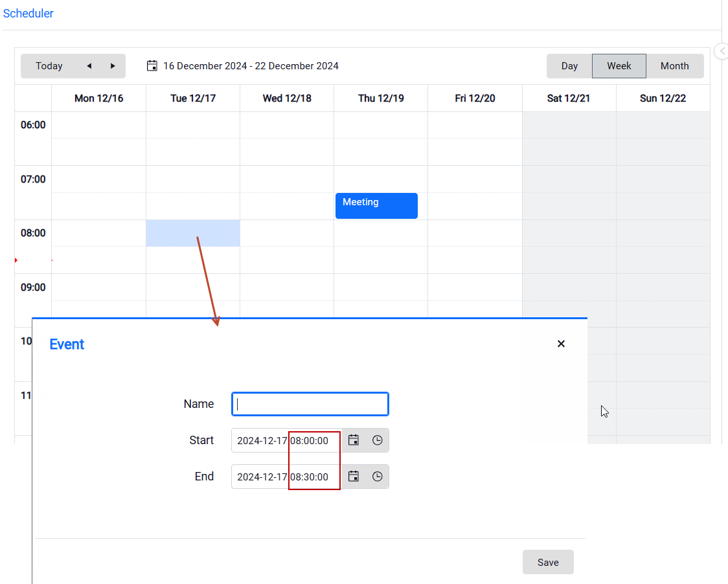The width and height of the screenshot is (728, 584).
Task: Save the new event
Action: (548, 562)
